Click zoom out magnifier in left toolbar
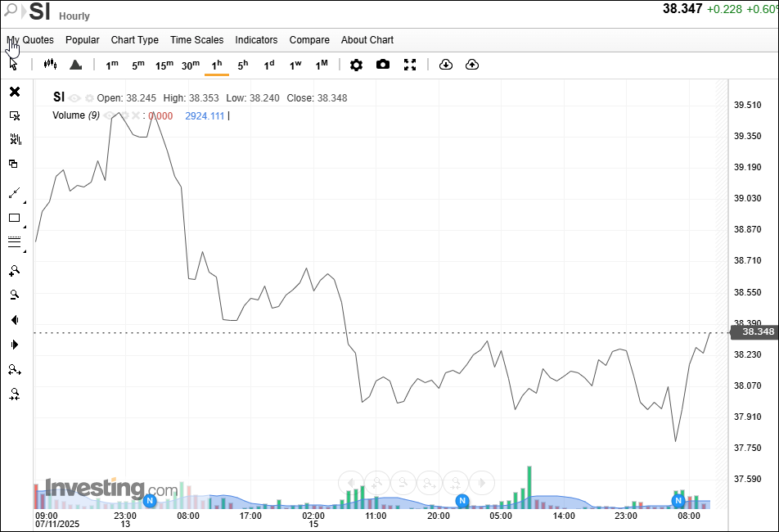The width and height of the screenshot is (779, 532). (15, 295)
